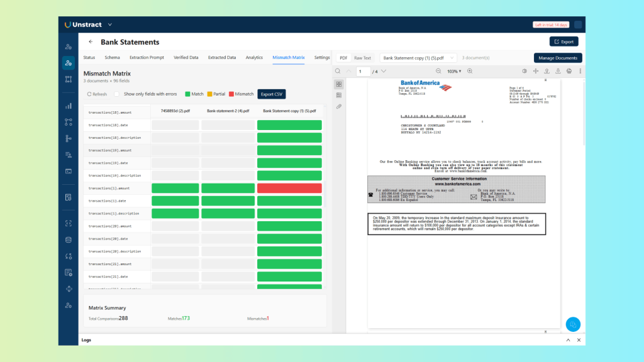Expand the Unstract organization chevron
Screen dimensions: 644x362
coord(110,25)
